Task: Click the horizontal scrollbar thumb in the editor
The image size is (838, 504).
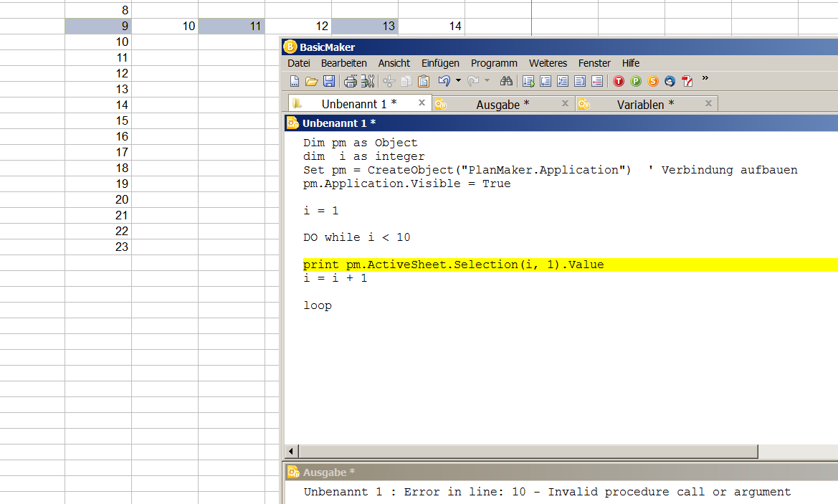Action: (x=528, y=452)
